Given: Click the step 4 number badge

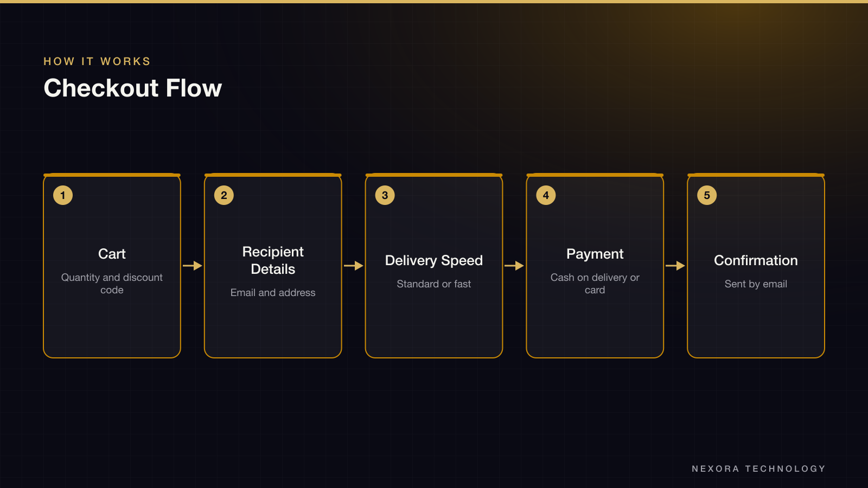Looking at the screenshot, I should [x=546, y=195].
